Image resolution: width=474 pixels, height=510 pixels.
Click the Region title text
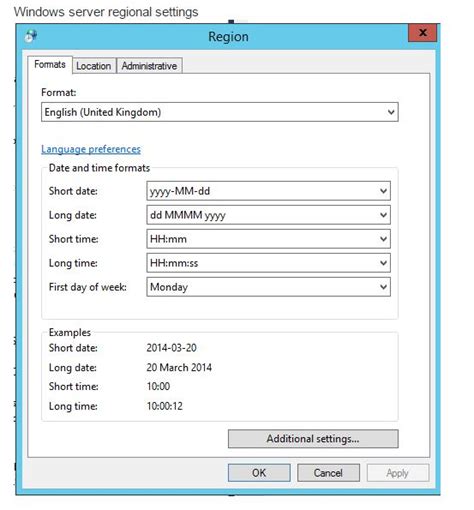(228, 36)
